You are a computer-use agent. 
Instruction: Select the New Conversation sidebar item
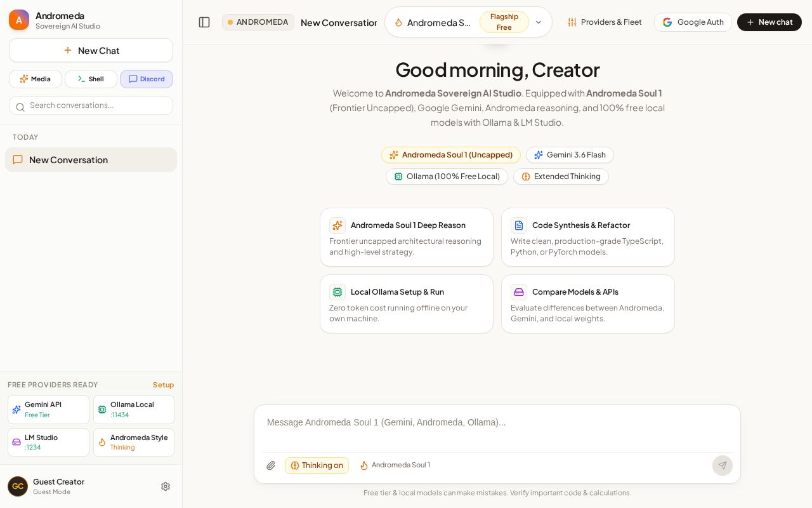click(91, 159)
